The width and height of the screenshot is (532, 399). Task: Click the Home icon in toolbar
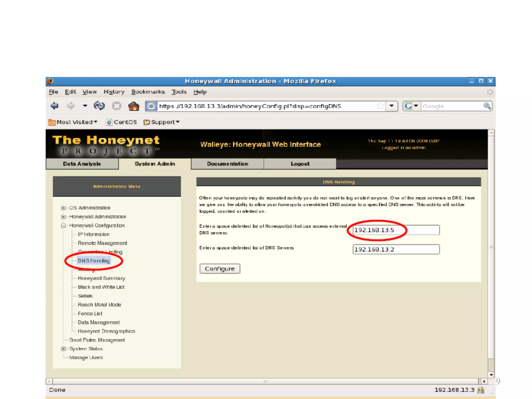pos(134,106)
